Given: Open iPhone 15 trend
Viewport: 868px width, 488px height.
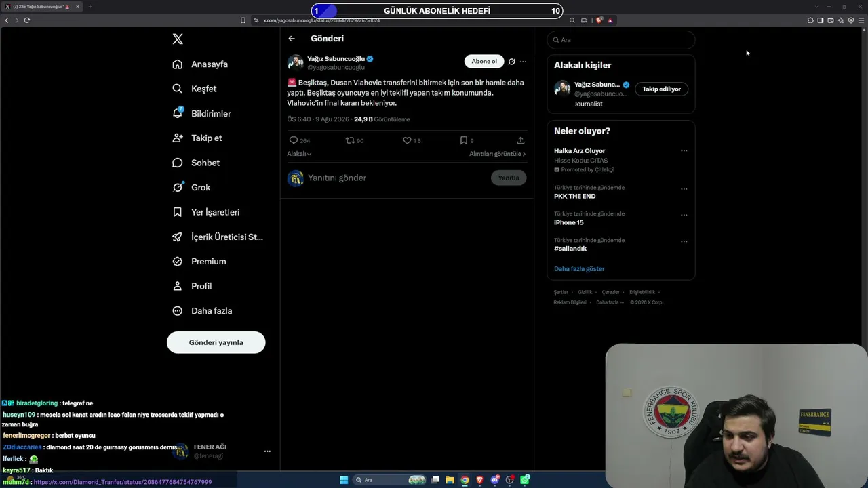Looking at the screenshot, I should click(569, 222).
